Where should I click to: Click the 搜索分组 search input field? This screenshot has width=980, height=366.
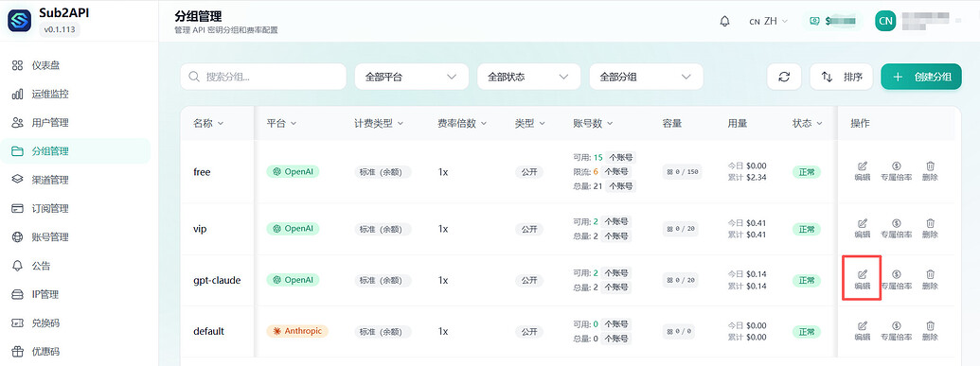263,77
